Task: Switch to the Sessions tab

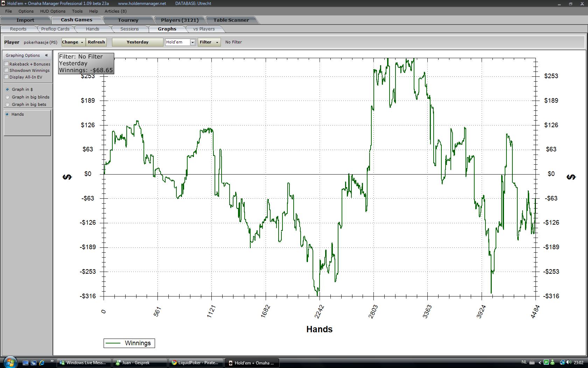Action: pyautogui.click(x=129, y=29)
